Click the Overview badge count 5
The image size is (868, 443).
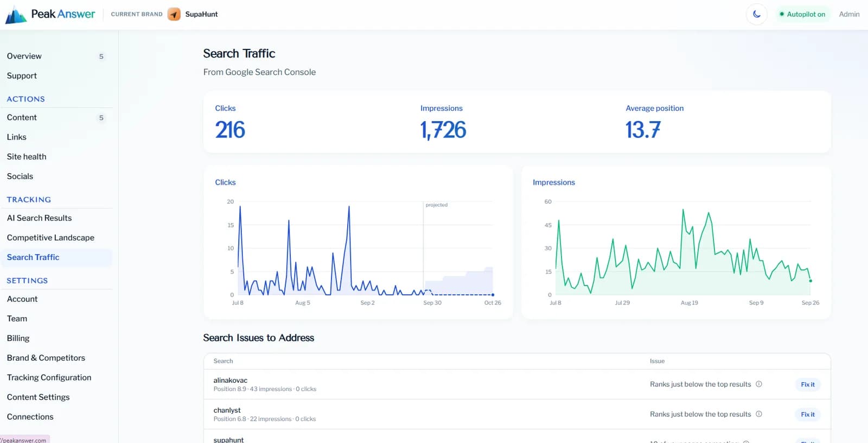(x=101, y=56)
